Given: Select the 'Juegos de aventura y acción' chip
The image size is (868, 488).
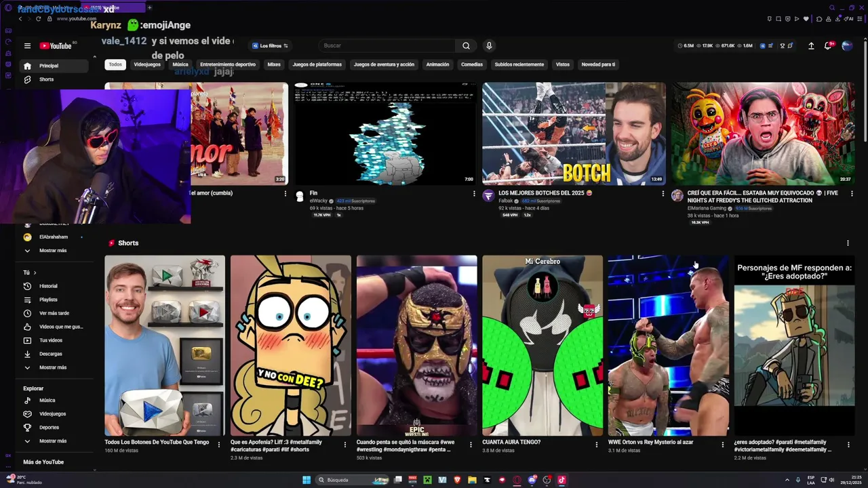Looking at the screenshot, I should (x=384, y=64).
